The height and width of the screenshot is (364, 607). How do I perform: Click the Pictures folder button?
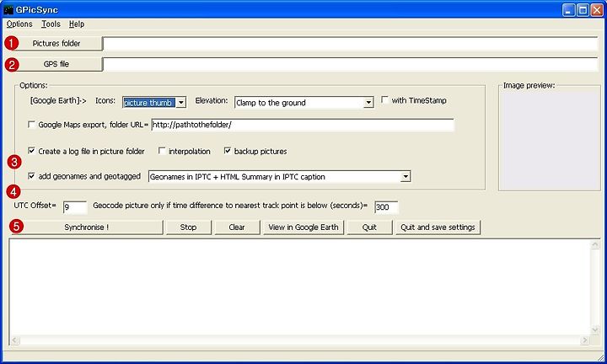[56, 43]
